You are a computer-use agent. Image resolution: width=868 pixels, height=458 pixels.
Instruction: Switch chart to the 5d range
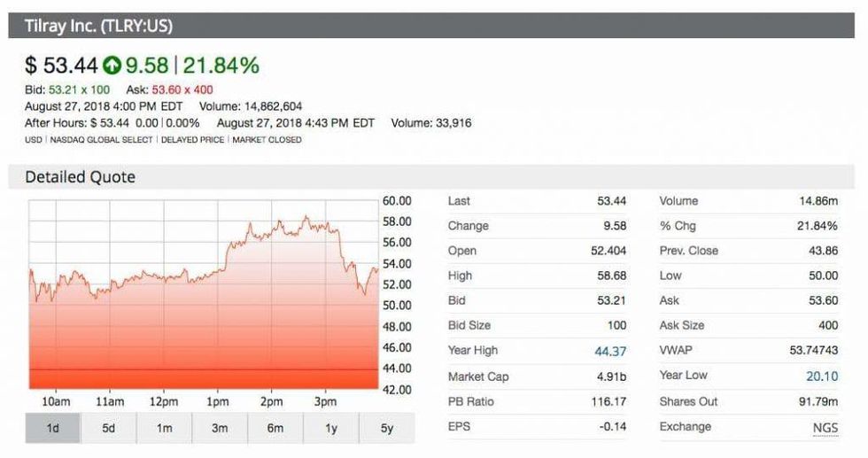108,428
